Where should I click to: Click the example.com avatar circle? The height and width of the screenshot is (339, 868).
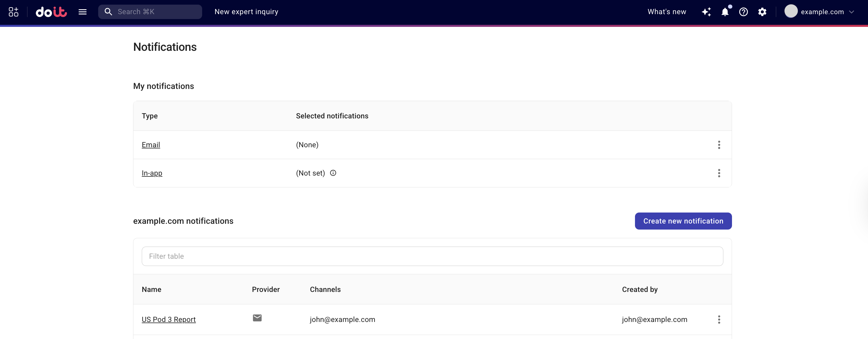pos(792,11)
